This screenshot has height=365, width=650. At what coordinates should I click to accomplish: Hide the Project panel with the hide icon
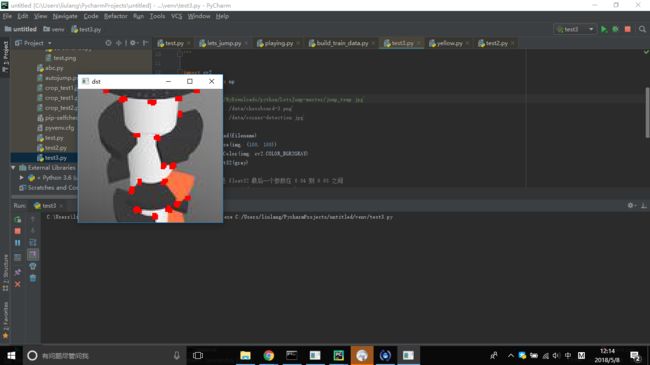click(x=146, y=43)
